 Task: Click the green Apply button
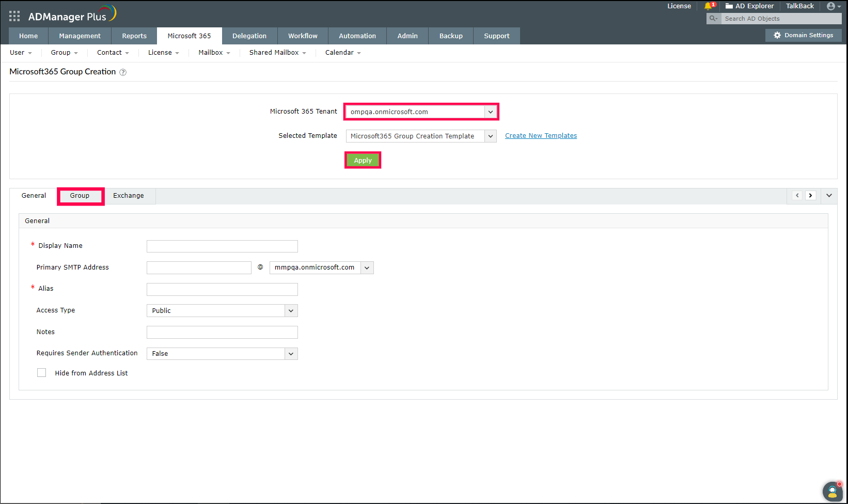363,161
